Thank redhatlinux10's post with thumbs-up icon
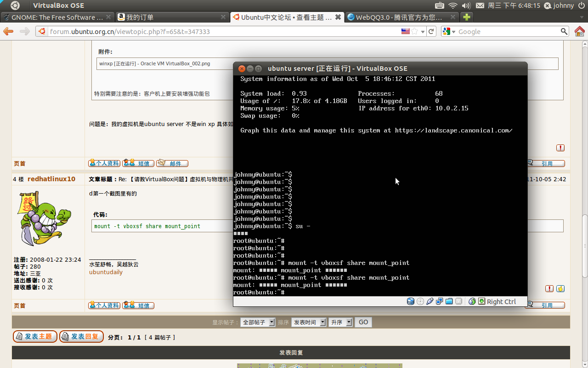Image resolution: width=588 pixels, height=368 pixels. [560, 288]
